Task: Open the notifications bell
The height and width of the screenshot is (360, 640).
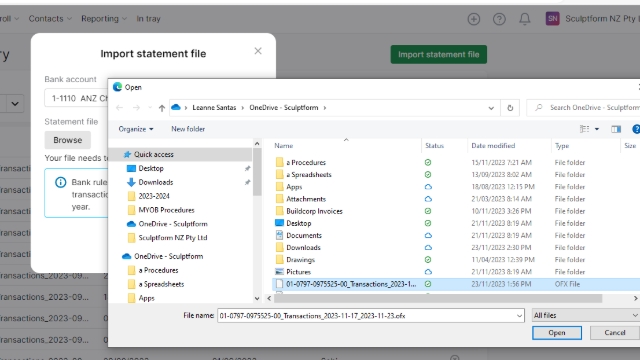Action: click(524, 19)
